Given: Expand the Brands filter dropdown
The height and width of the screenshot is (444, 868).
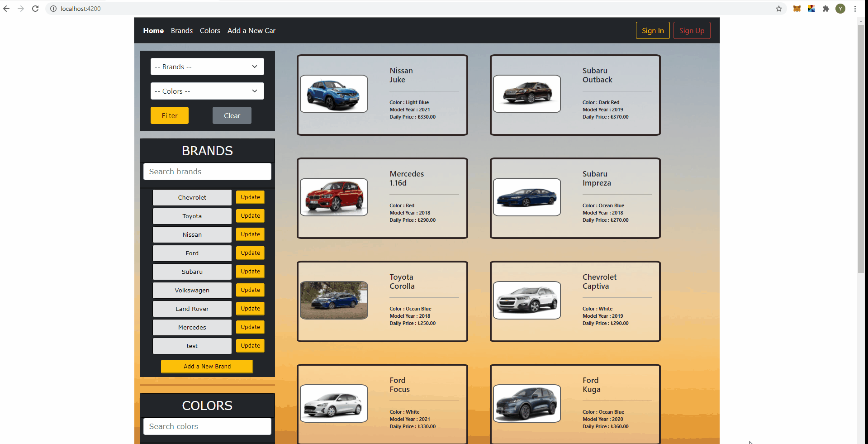Looking at the screenshot, I should 207,67.
